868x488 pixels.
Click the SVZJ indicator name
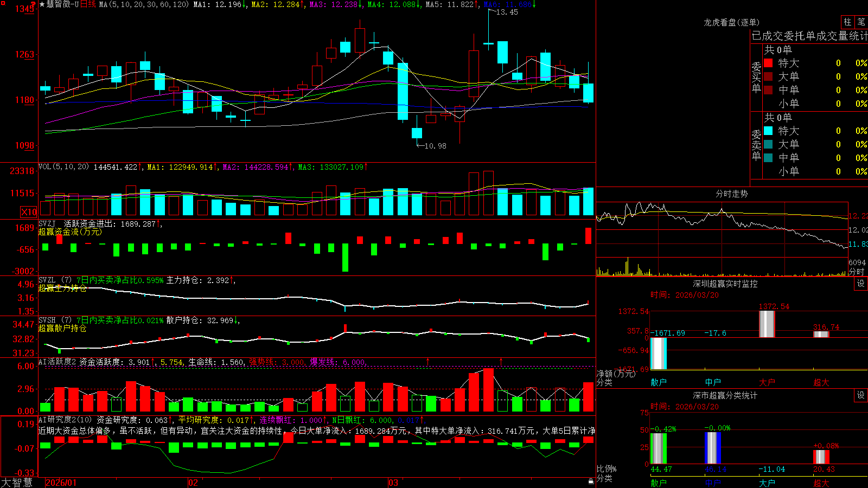tap(47, 223)
